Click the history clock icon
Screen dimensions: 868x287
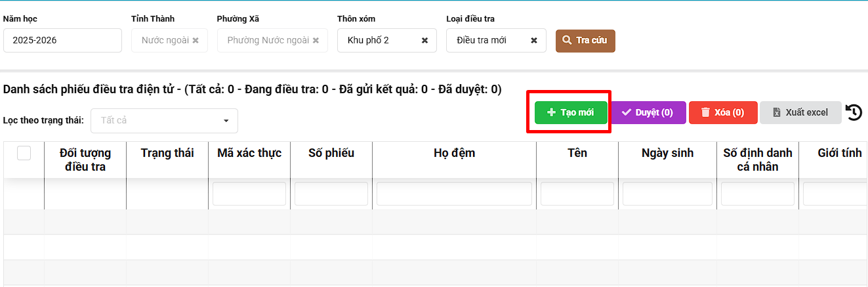(x=854, y=113)
